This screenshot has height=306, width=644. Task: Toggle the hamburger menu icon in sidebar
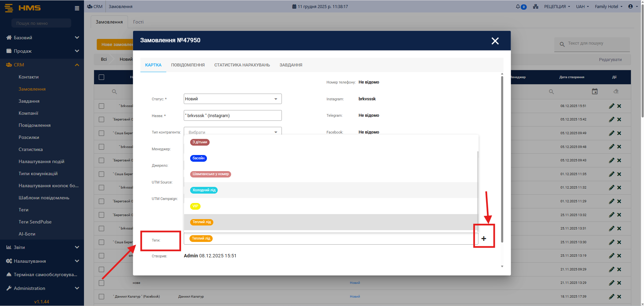[77, 8]
